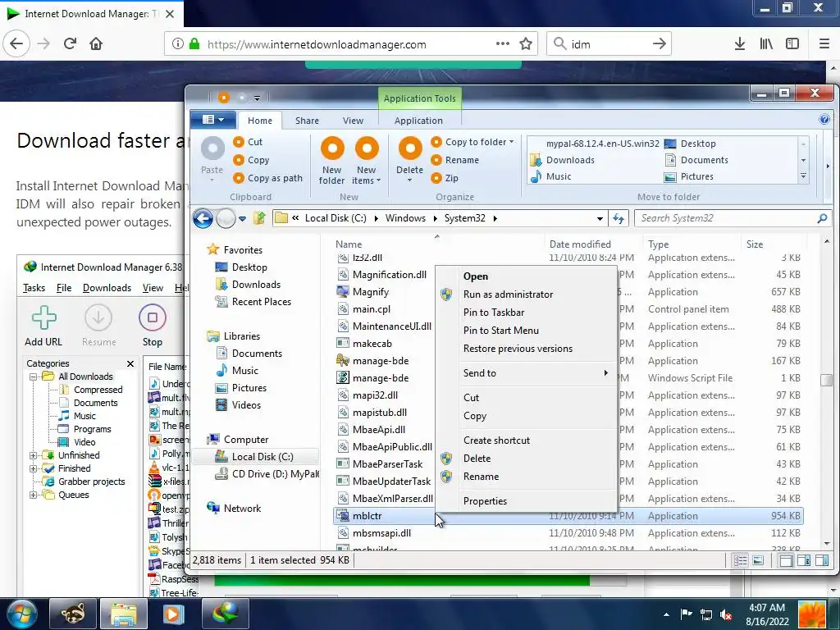Click the Search System32 magnifier icon

tap(822, 218)
